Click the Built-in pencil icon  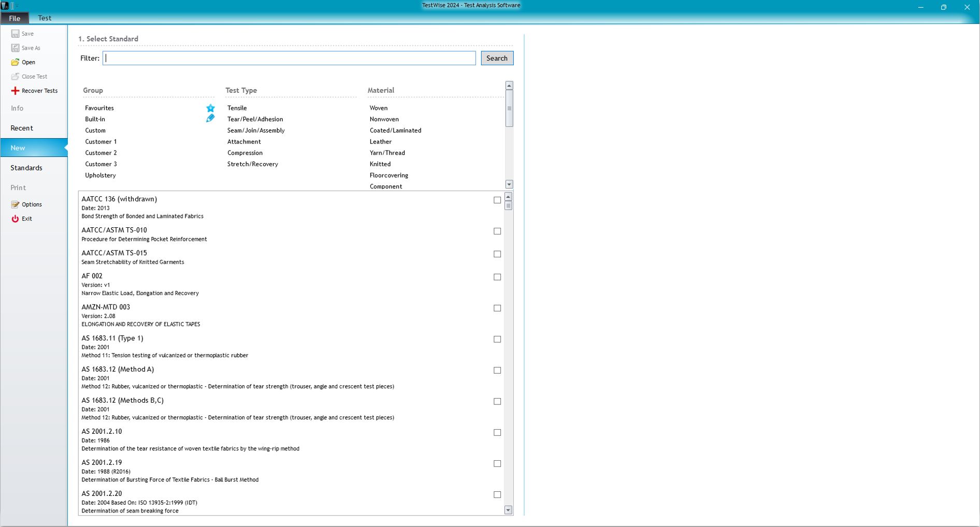[x=210, y=119]
